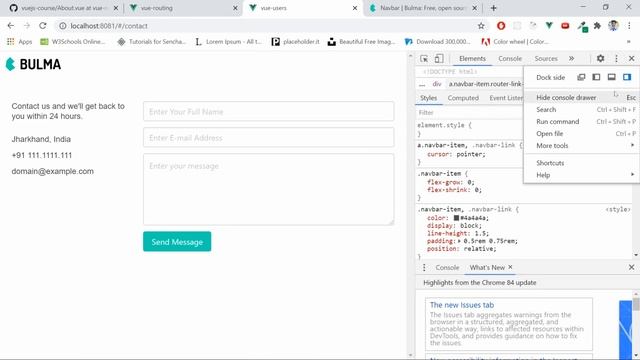Switch to the vue-routing tab
Viewport: 640px width, 360px height.
(184, 8)
